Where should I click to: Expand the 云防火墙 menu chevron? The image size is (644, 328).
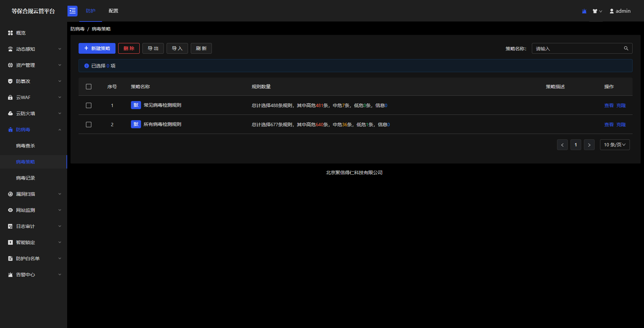pyautogui.click(x=60, y=113)
